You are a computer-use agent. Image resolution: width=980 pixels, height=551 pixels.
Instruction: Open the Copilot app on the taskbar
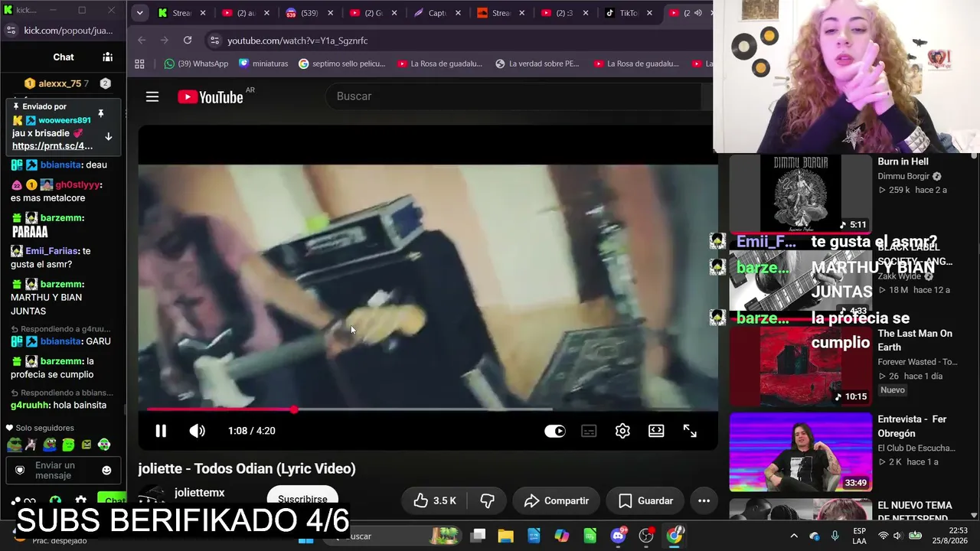point(562,536)
